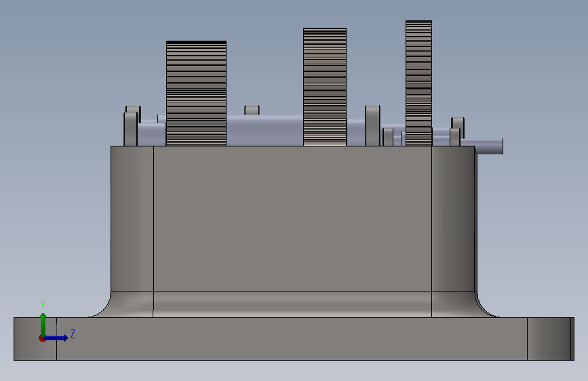Select the thin tallest gear on right
Screen dimensions: 588x381
tap(418, 83)
